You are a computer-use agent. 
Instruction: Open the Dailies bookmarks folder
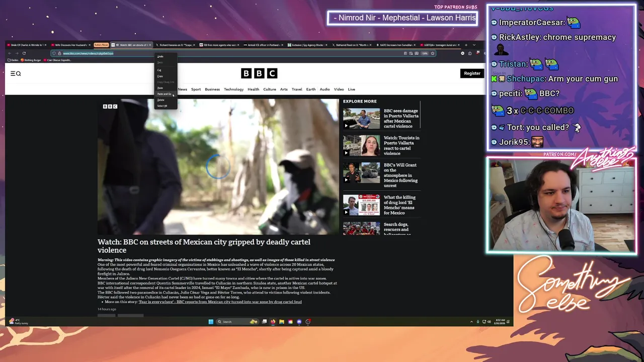click(x=14, y=60)
